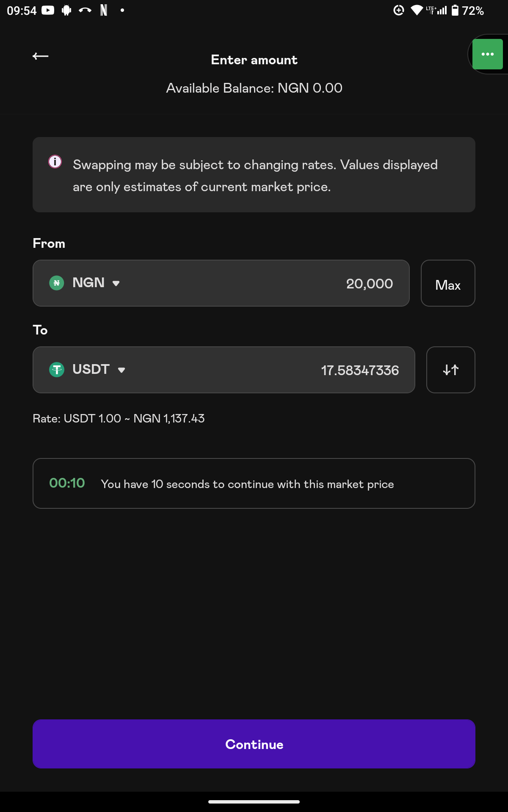Image resolution: width=508 pixels, height=812 pixels.
Task: Tap the Netflix notification icon
Action: pyautogui.click(x=104, y=10)
